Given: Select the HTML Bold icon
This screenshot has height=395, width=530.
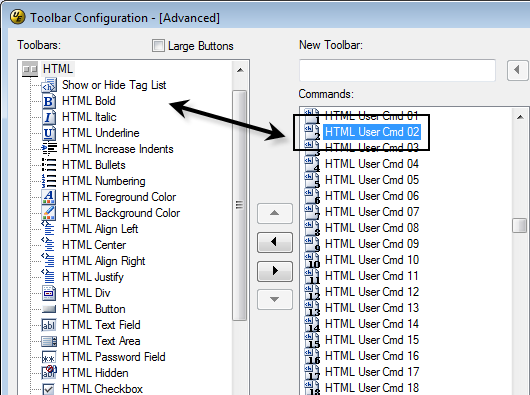Looking at the screenshot, I should point(49,101).
